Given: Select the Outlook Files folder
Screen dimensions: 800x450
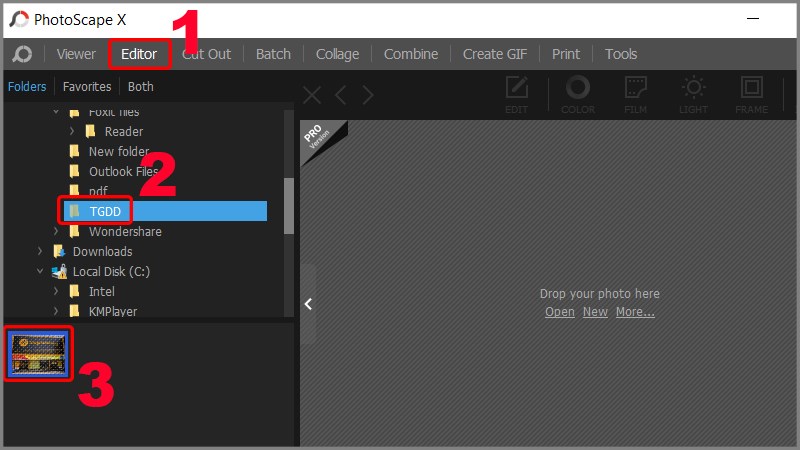Looking at the screenshot, I should (x=124, y=171).
